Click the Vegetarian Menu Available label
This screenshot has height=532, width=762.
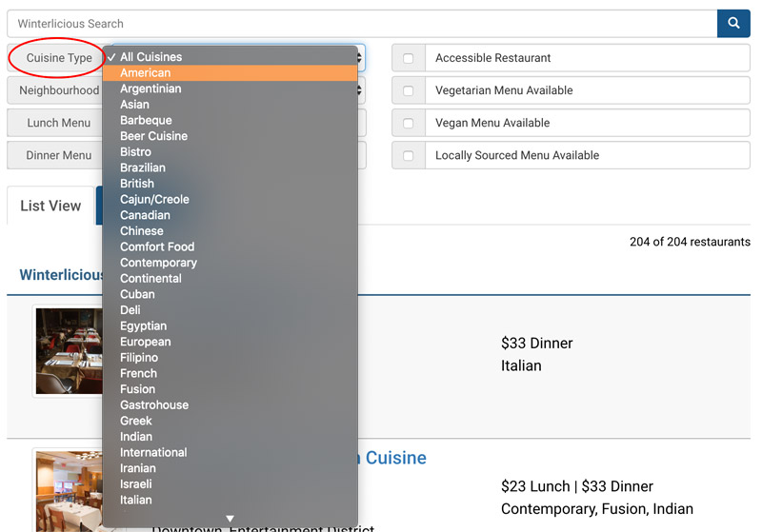(x=504, y=90)
